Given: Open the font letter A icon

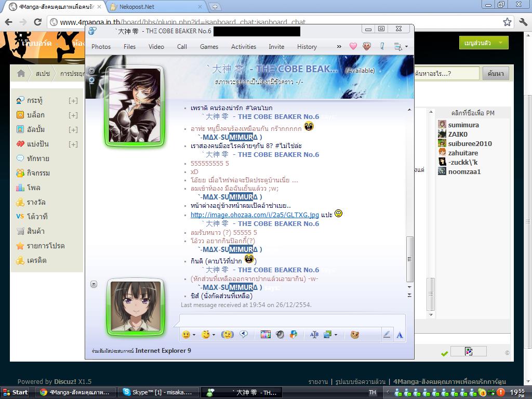Looking at the screenshot, I should click(x=400, y=335).
